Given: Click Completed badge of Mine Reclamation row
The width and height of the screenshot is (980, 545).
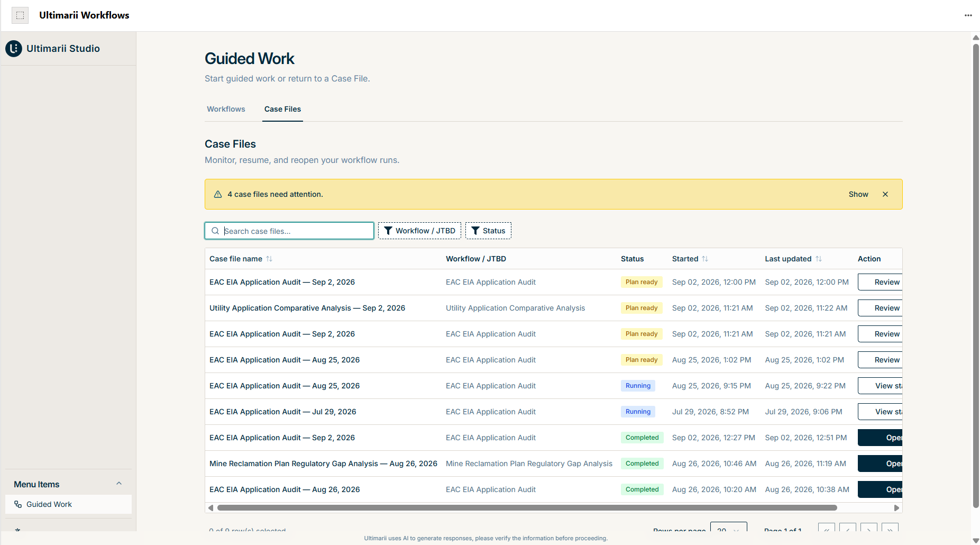Looking at the screenshot, I should (642, 464).
